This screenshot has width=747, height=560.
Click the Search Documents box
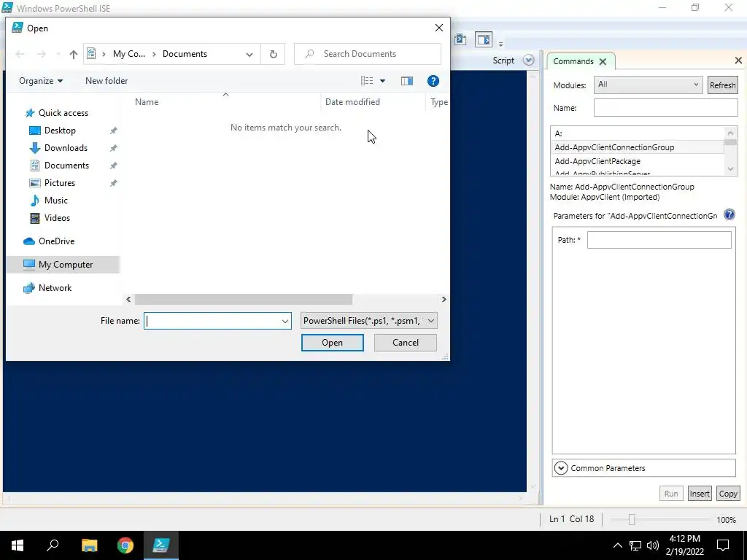368,54
